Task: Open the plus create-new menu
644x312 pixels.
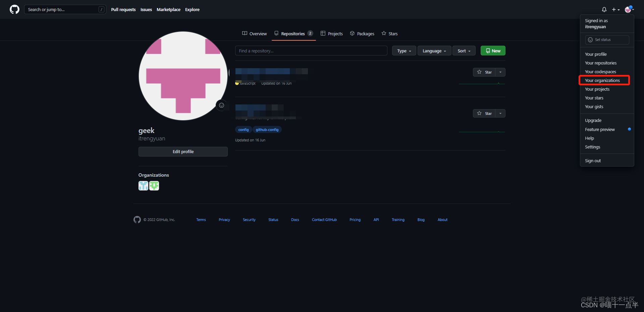Action: click(x=616, y=9)
